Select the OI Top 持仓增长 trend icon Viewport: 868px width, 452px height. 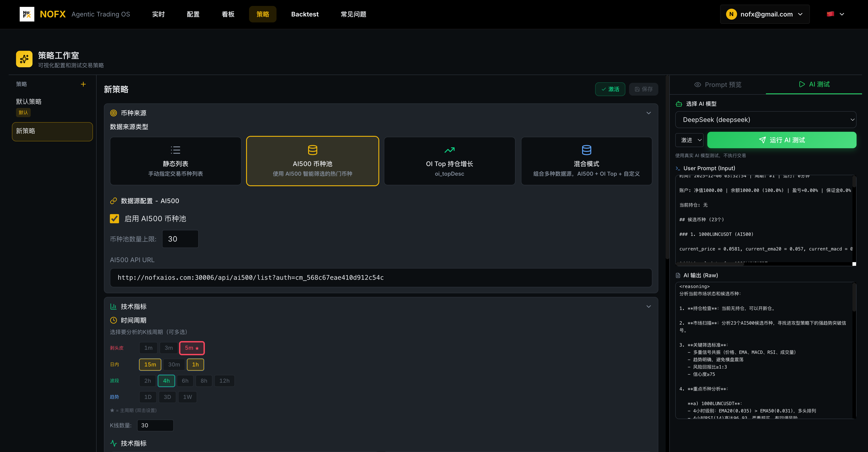pyautogui.click(x=449, y=150)
